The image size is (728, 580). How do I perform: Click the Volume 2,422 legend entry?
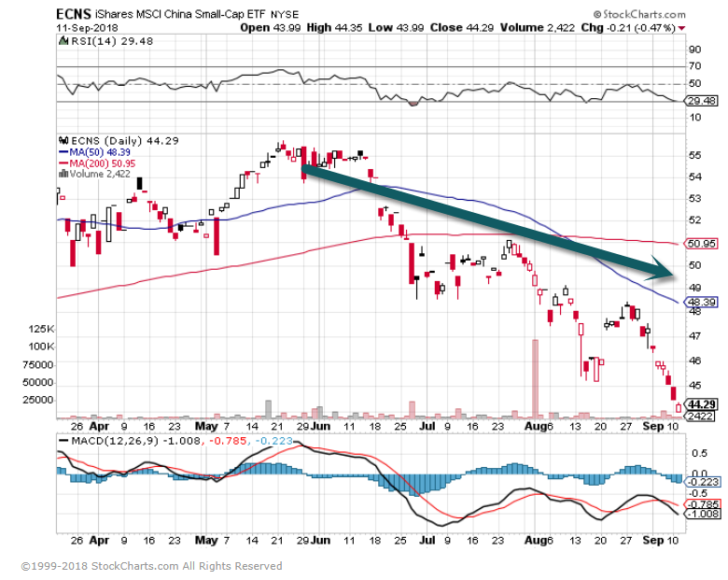click(x=100, y=175)
